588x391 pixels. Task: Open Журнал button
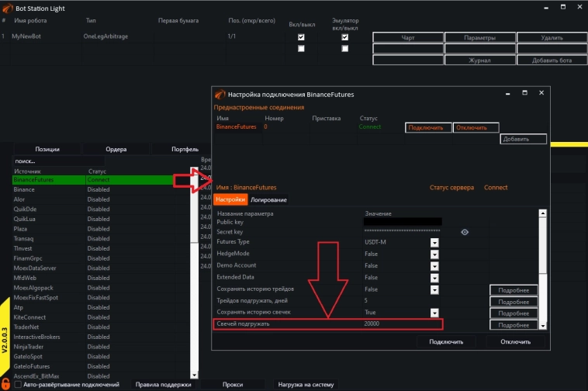[x=479, y=61]
